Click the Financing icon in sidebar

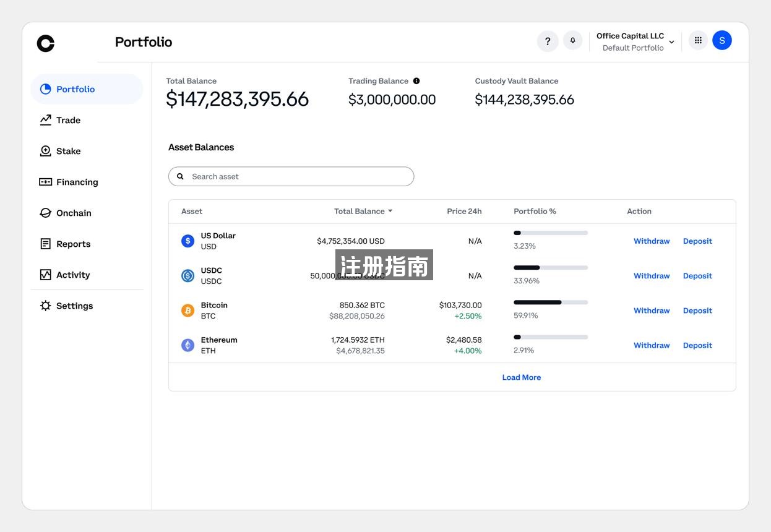45,182
